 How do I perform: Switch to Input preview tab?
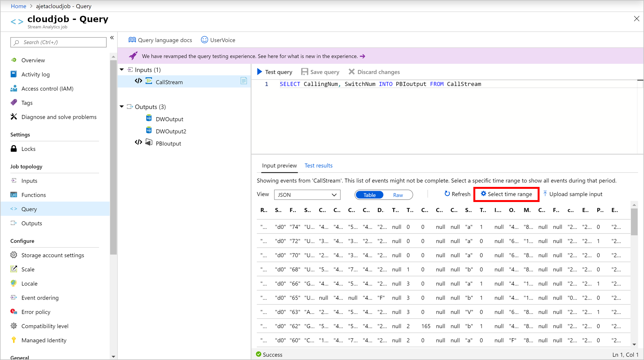(279, 165)
